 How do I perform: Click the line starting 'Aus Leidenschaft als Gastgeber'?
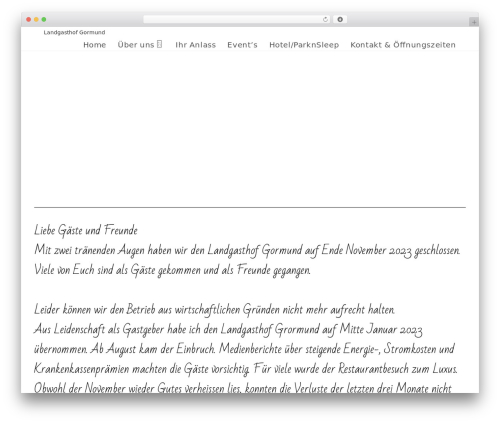pyautogui.click(x=228, y=330)
